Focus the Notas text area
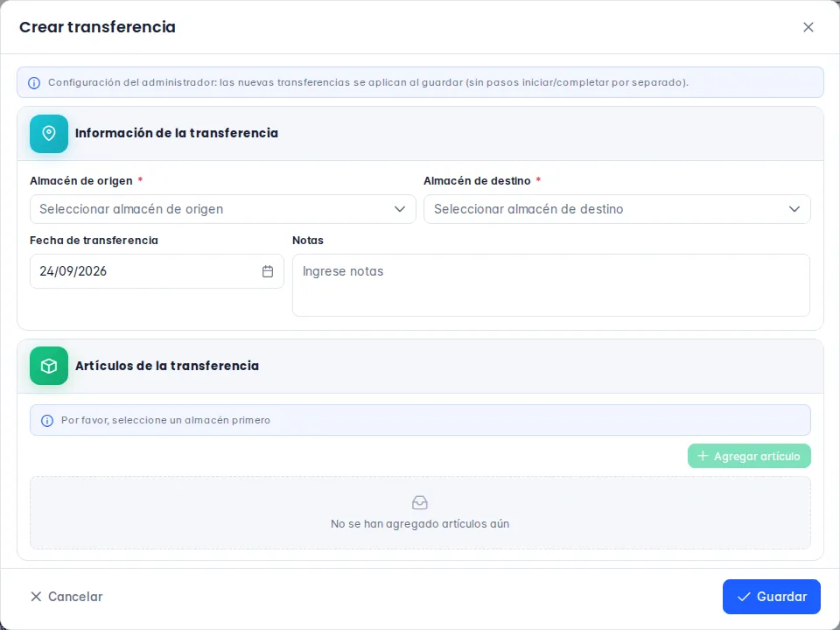 (x=550, y=285)
